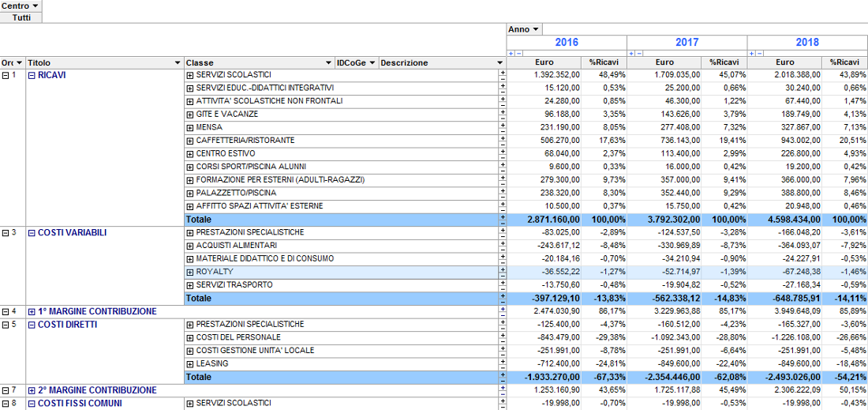Click the minus icon under year 2018
868x410 pixels.
point(759,53)
